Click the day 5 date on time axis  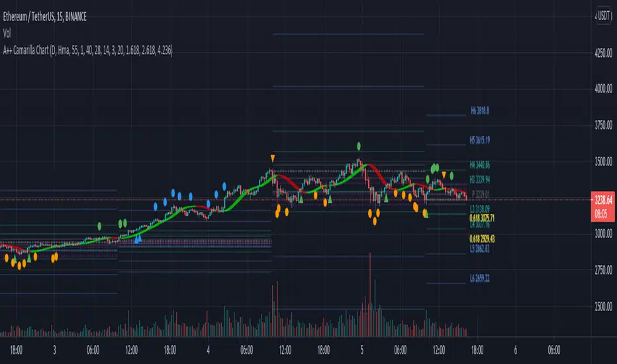[362, 350]
